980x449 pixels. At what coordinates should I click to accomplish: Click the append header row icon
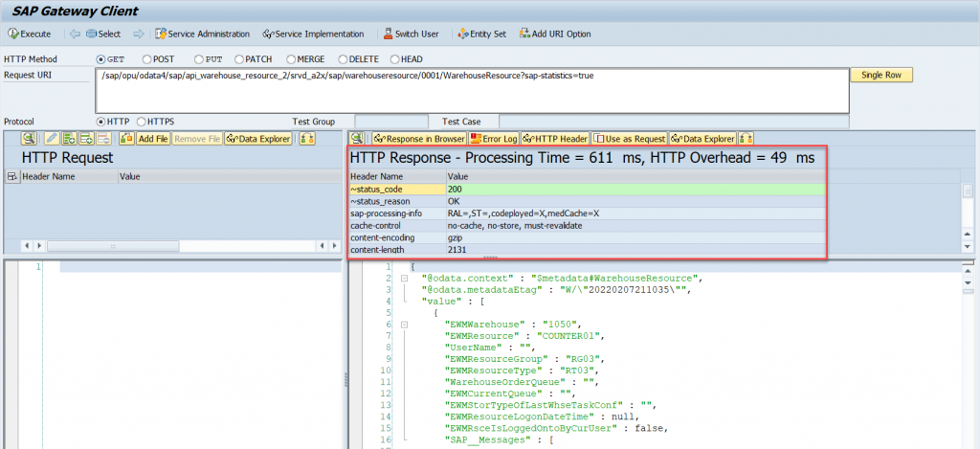[69, 139]
